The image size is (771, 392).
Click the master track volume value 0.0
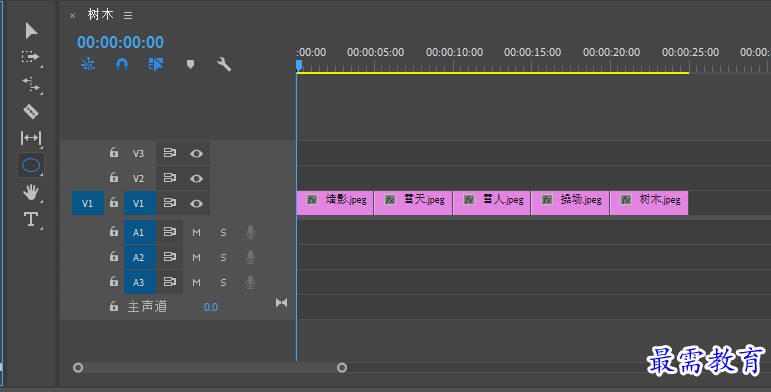pos(210,307)
